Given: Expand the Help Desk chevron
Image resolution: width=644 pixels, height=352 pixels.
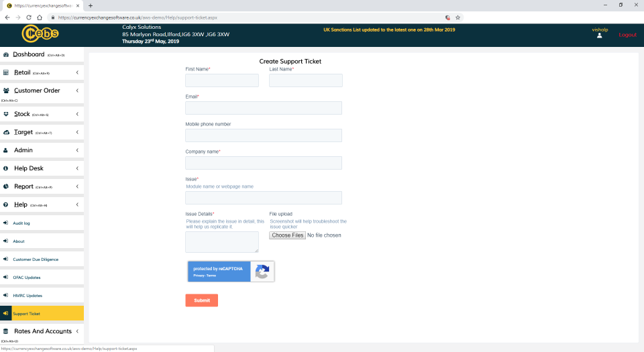Looking at the screenshot, I should click(77, 168).
